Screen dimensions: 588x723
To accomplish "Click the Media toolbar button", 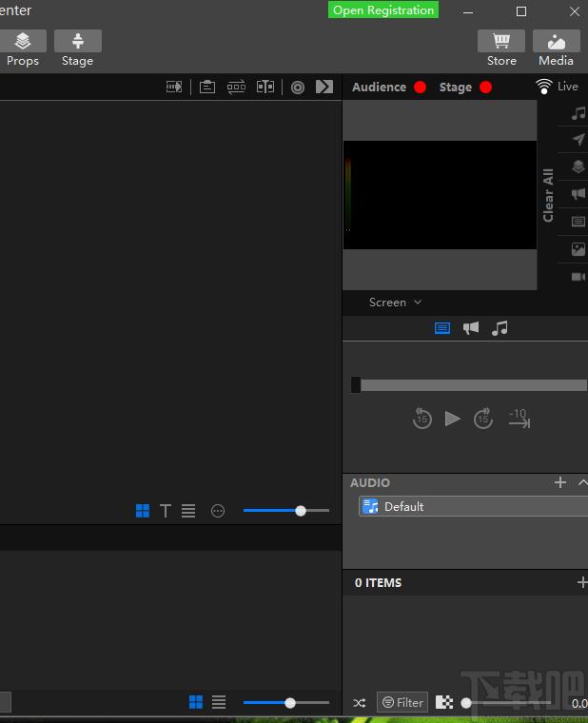I will [x=557, y=49].
